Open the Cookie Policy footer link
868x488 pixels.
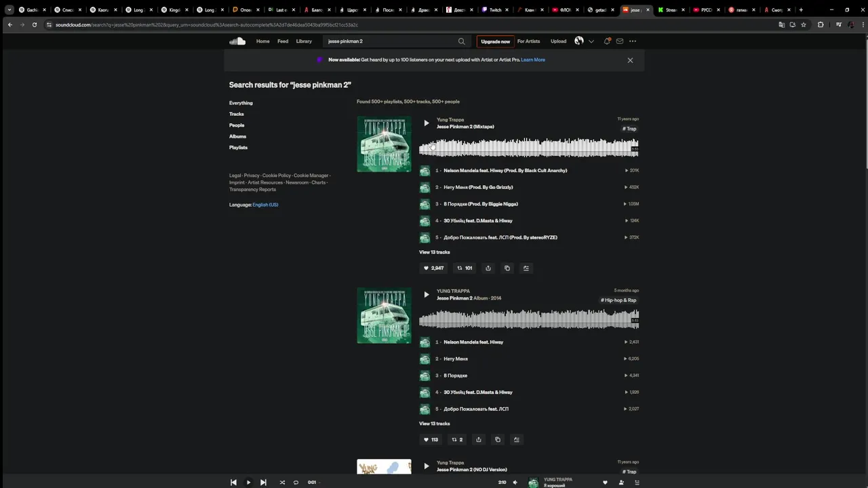277,176
